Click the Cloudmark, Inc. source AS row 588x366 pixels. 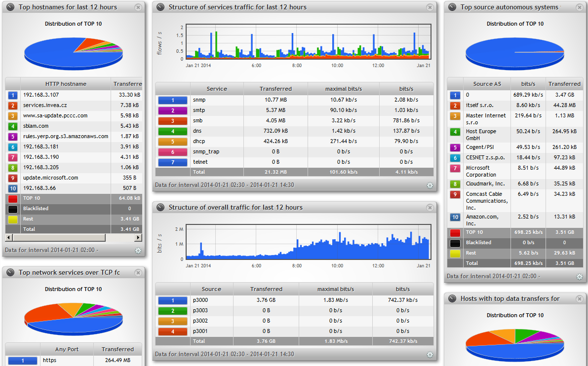(x=515, y=183)
